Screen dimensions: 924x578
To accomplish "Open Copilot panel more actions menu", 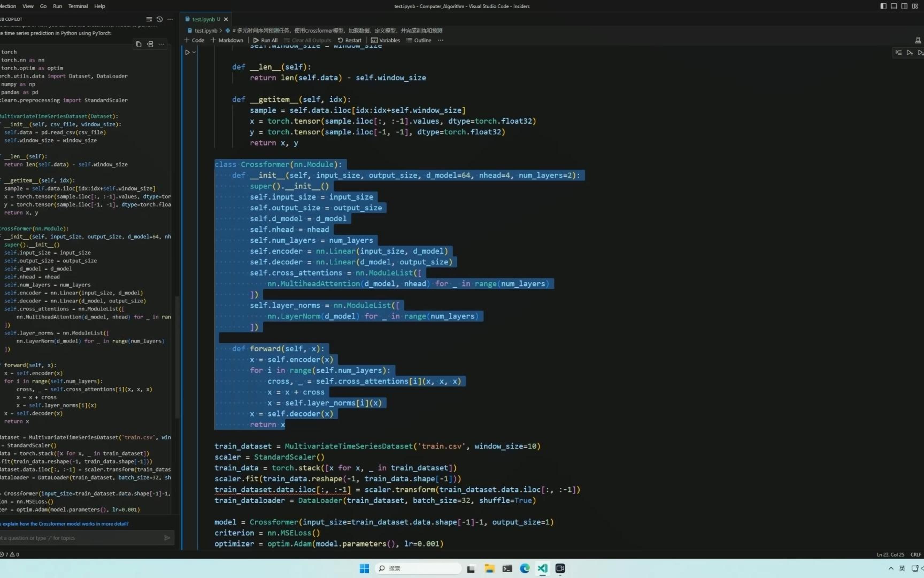I will click(x=170, y=19).
